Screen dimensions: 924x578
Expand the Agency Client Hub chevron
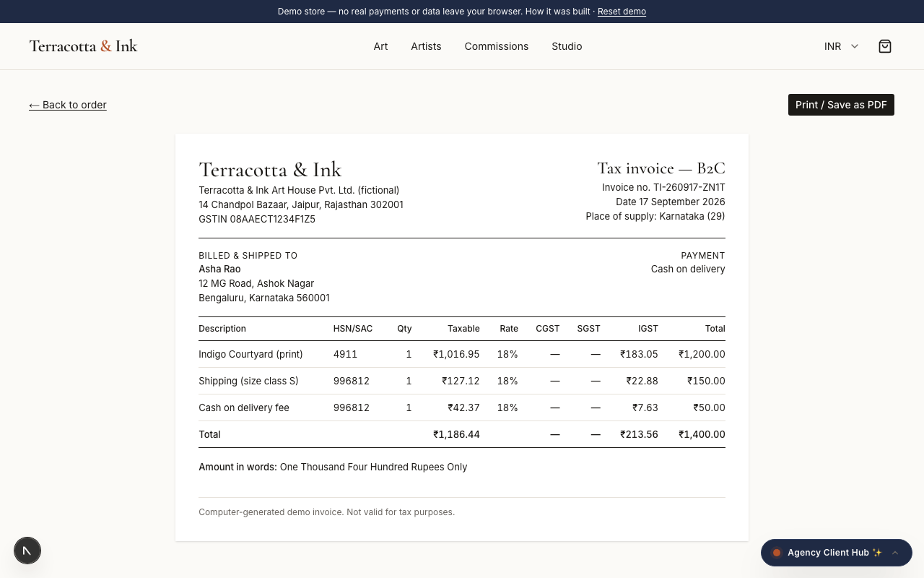(x=895, y=553)
